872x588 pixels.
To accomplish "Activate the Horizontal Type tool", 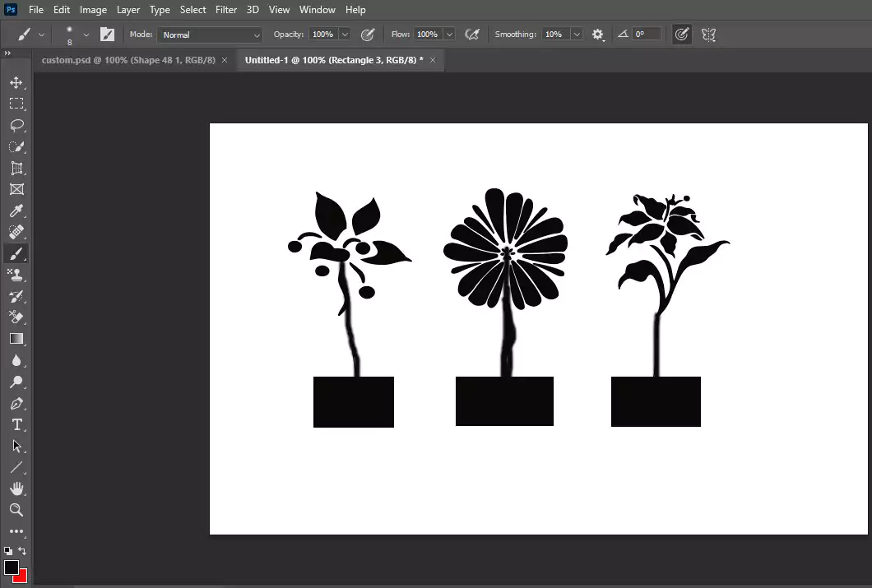I will (16, 424).
